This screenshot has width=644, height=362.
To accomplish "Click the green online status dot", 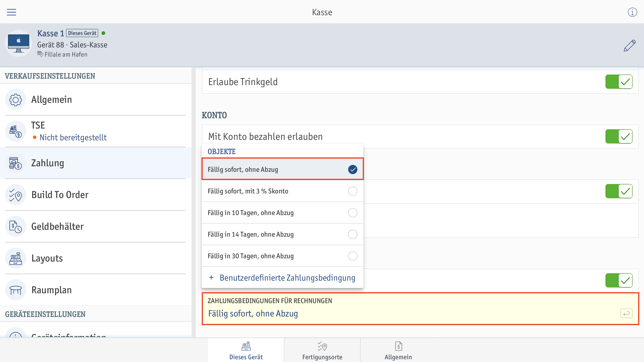I will coord(103,33).
